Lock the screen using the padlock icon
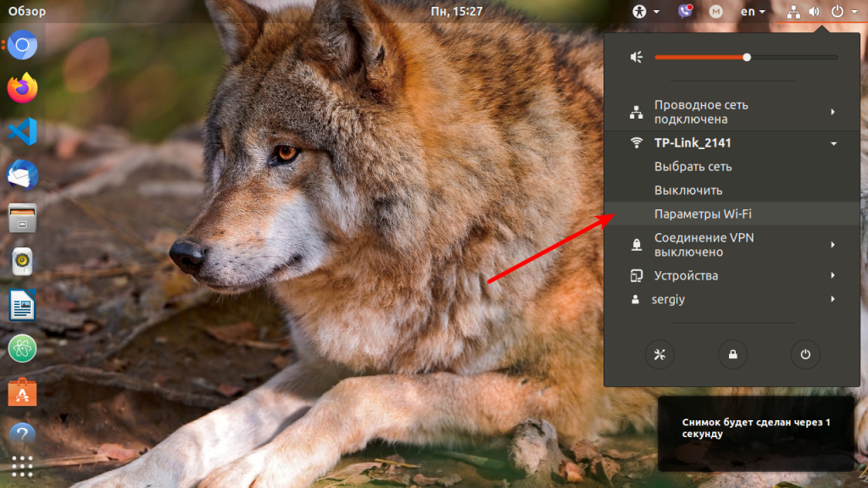868x488 pixels. point(732,355)
